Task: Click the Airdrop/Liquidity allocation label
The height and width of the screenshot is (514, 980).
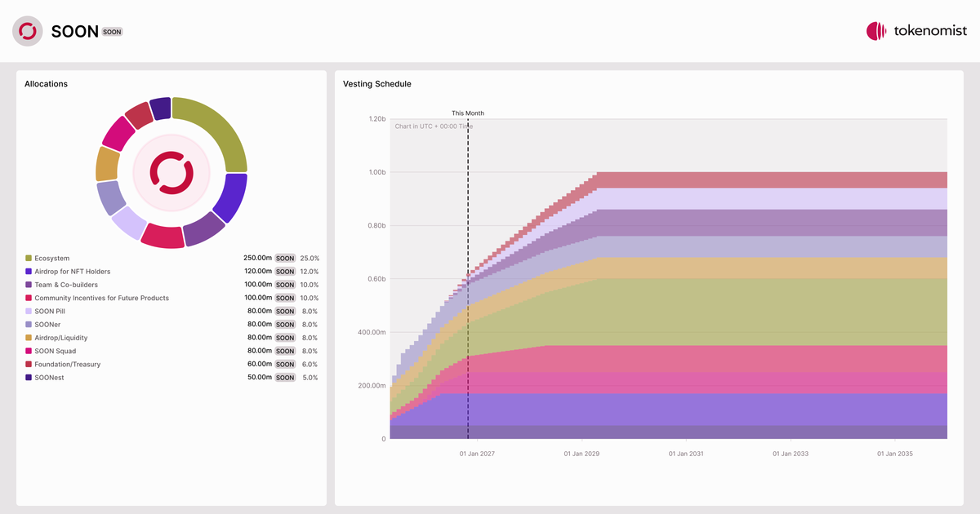Action: 61,338
